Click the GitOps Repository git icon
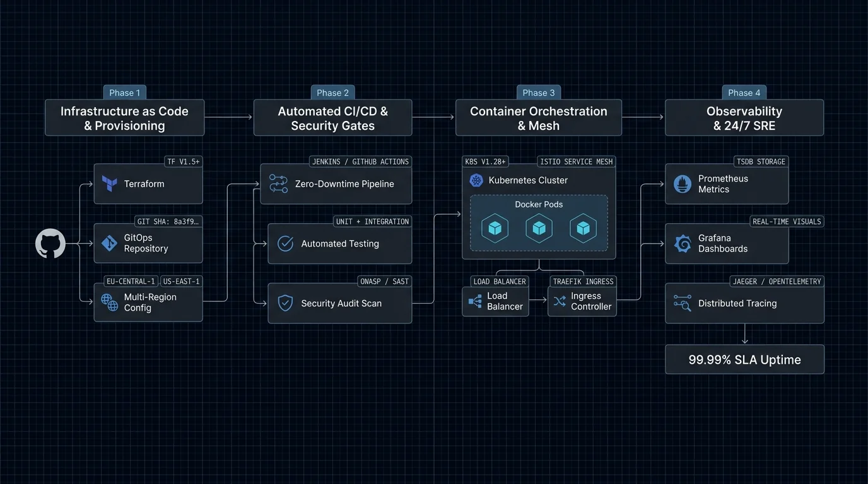The height and width of the screenshot is (484, 868). point(109,243)
